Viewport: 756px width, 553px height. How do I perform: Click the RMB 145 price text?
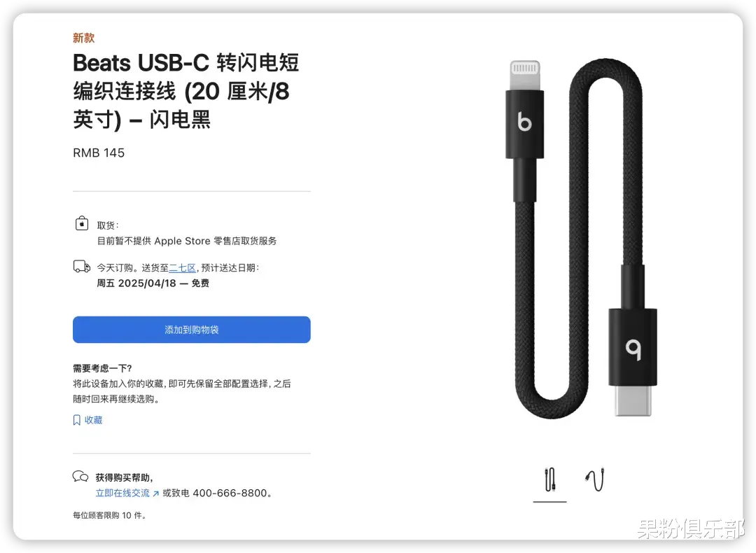point(99,153)
